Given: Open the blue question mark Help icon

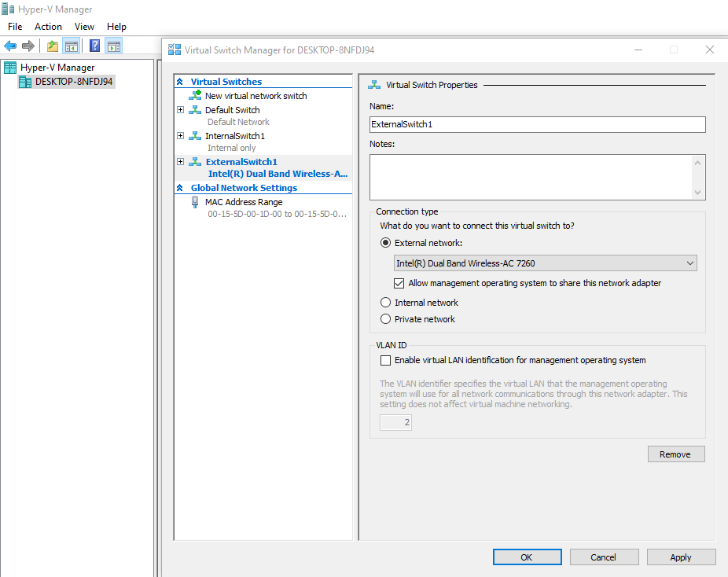Looking at the screenshot, I should pyautogui.click(x=94, y=46).
